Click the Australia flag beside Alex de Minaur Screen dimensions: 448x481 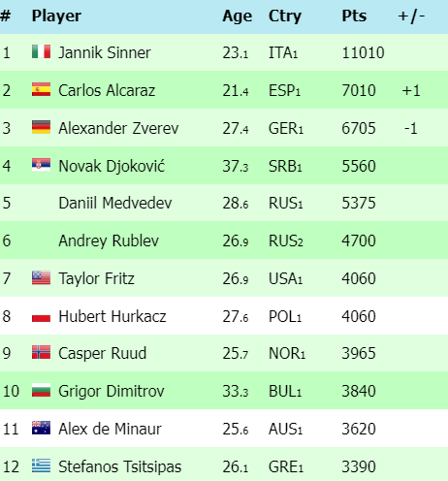[x=41, y=428]
